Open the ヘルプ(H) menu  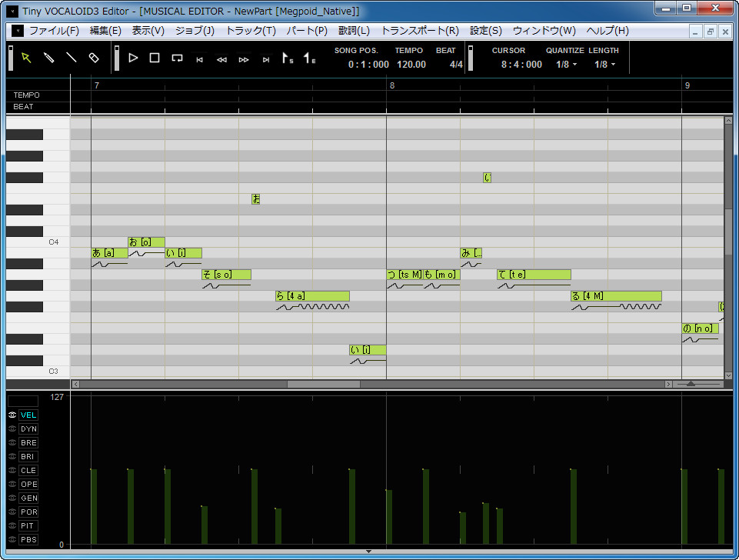click(x=608, y=31)
